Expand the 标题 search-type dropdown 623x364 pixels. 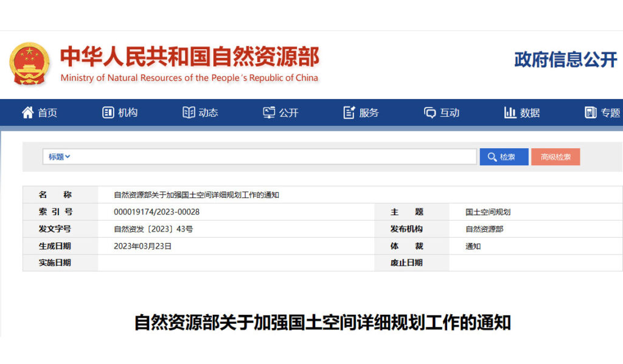pos(59,157)
